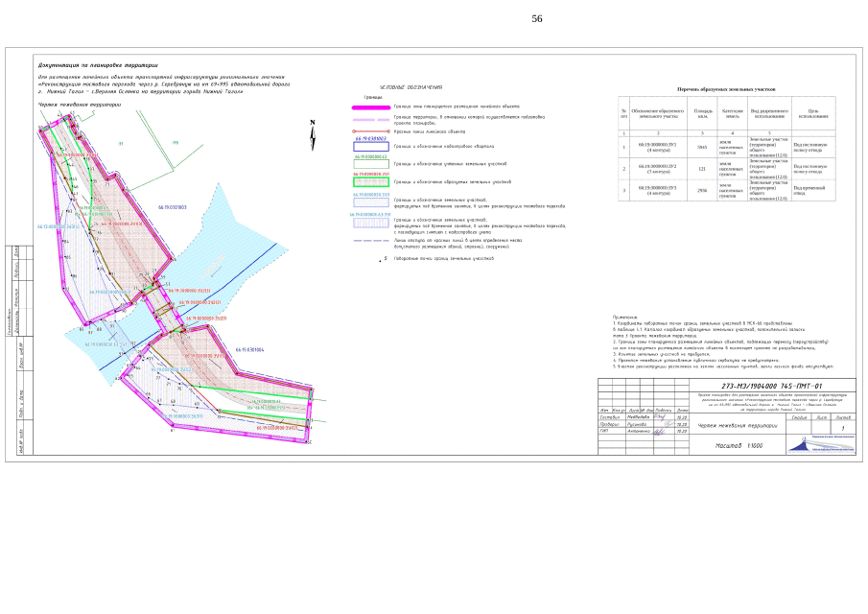Screen dimensions: 868x614
Task: Click page number 56 at top
Action: point(537,18)
